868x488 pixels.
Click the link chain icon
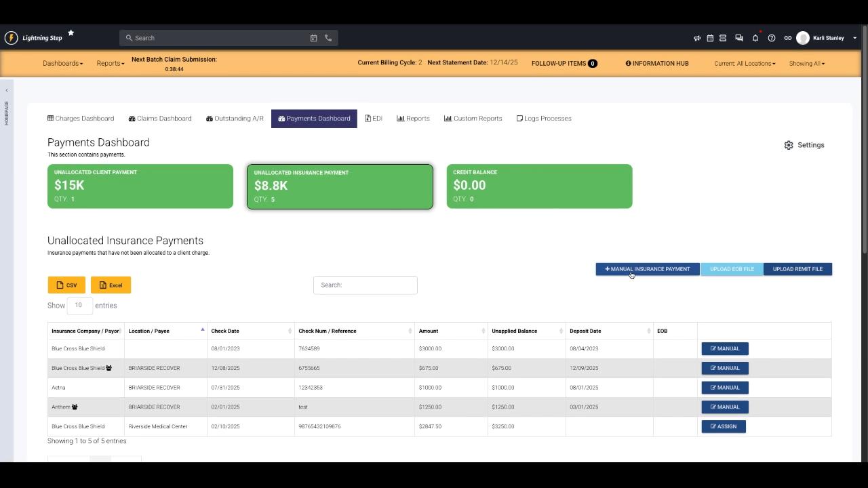tap(787, 38)
